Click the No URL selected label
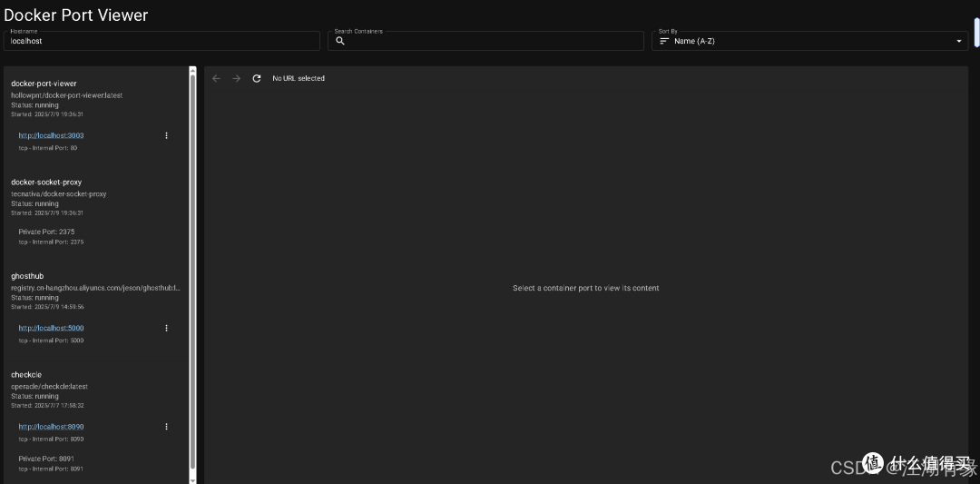Screen dimensions: 980x484 [299, 78]
